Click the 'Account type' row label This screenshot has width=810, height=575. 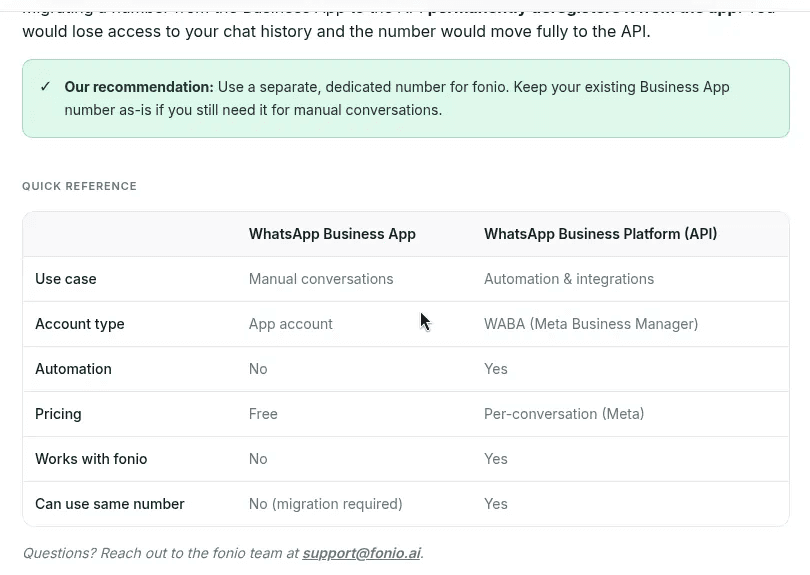[80, 324]
